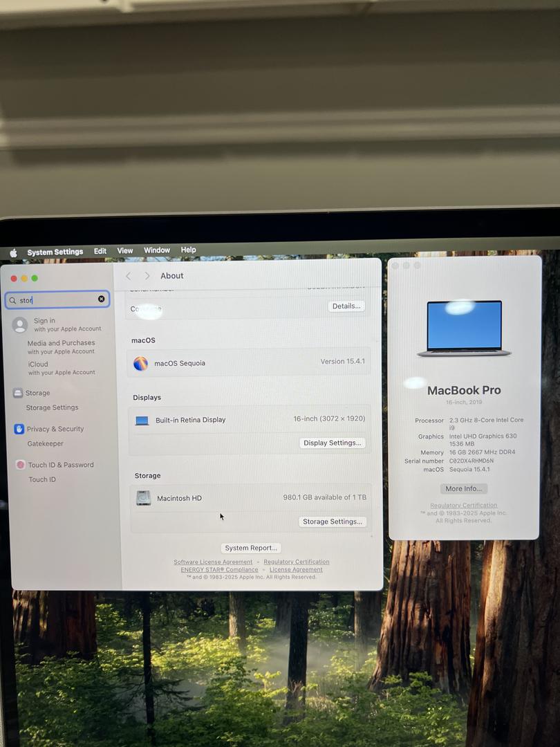Click the Privacy & Security hand icon

click(x=19, y=430)
